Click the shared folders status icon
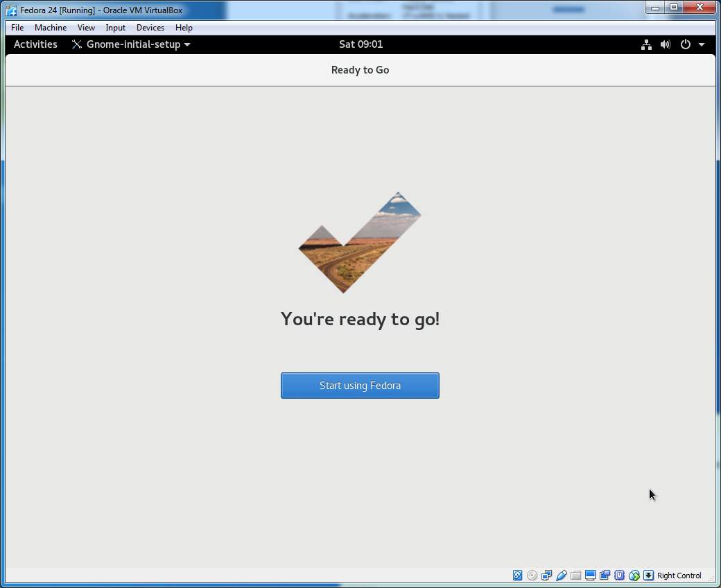Screen dimensions: 721x588 (x=575, y=575)
